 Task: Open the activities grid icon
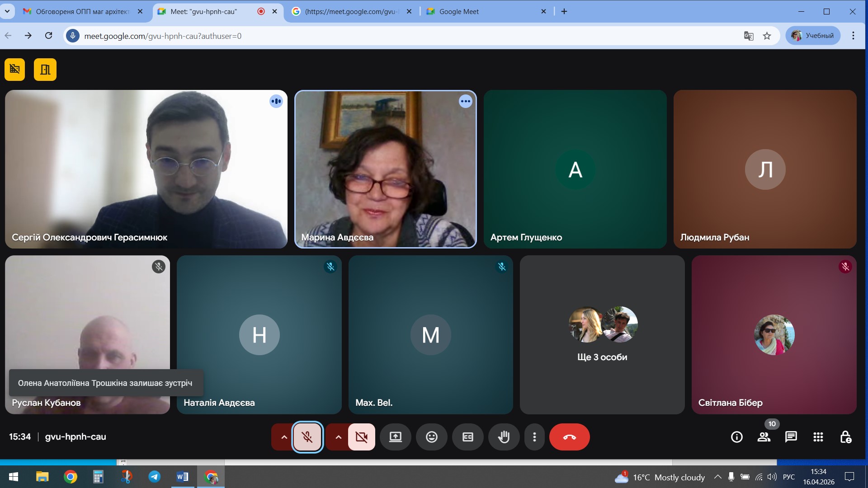(x=818, y=437)
